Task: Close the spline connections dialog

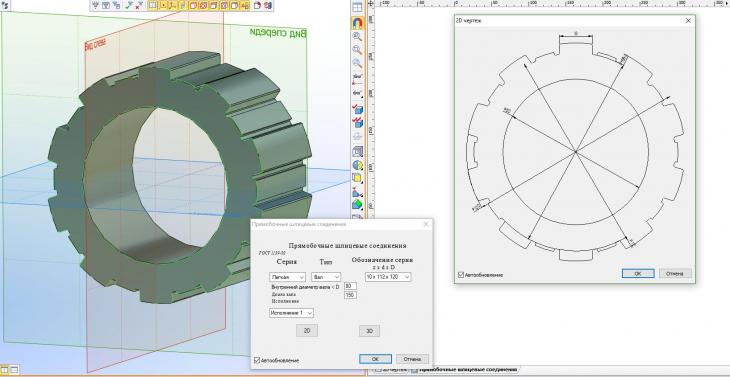Action: pos(426,224)
